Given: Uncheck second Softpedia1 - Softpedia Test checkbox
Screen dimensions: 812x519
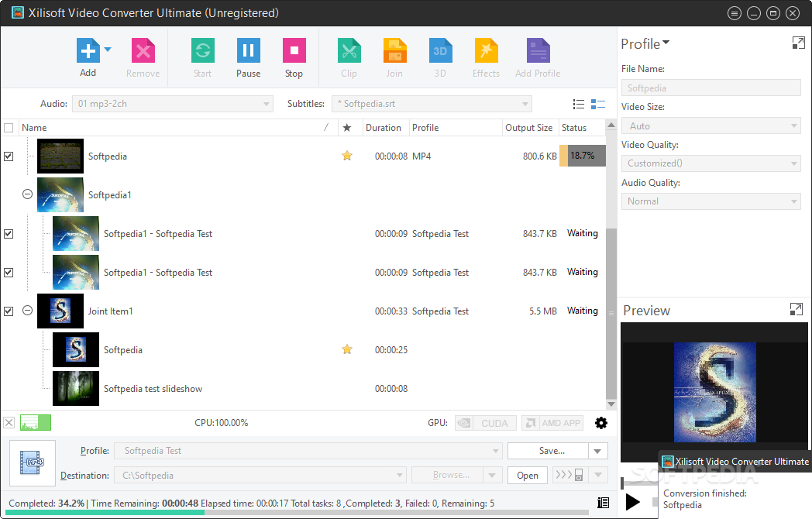Looking at the screenshot, I should click(x=9, y=273).
